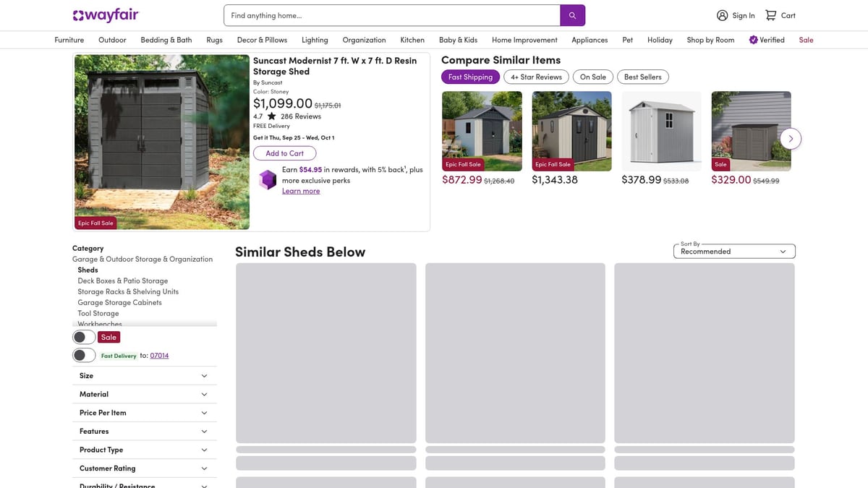Image resolution: width=868 pixels, height=488 pixels.
Task: Open the Home Improvement menu
Action: click(x=524, y=40)
